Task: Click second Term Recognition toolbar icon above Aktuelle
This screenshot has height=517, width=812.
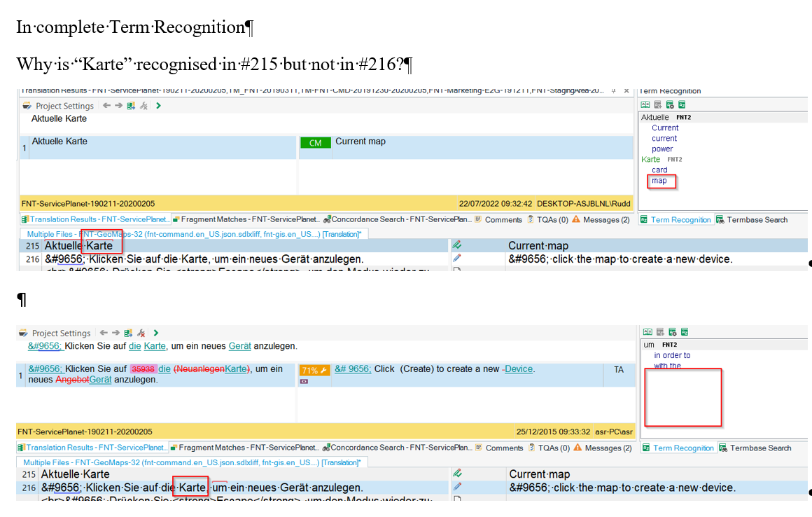Action: pyautogui.click(x=658, y=104)
